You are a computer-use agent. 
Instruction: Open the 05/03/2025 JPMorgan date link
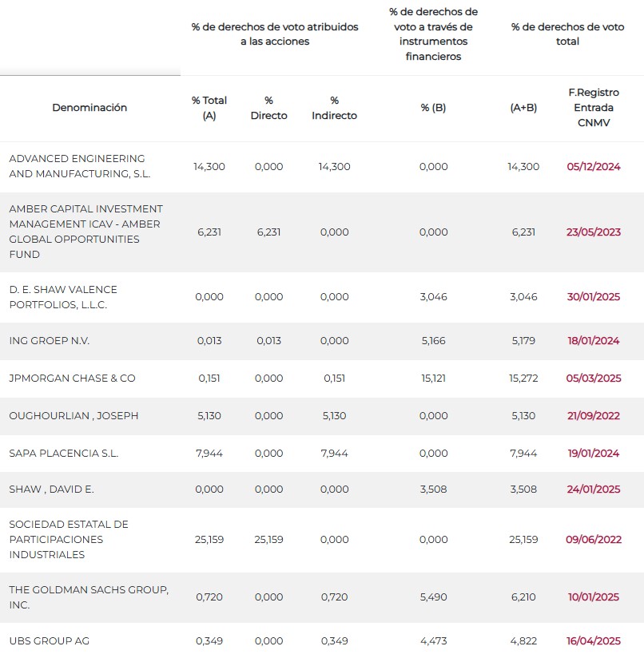pos(593,378)
